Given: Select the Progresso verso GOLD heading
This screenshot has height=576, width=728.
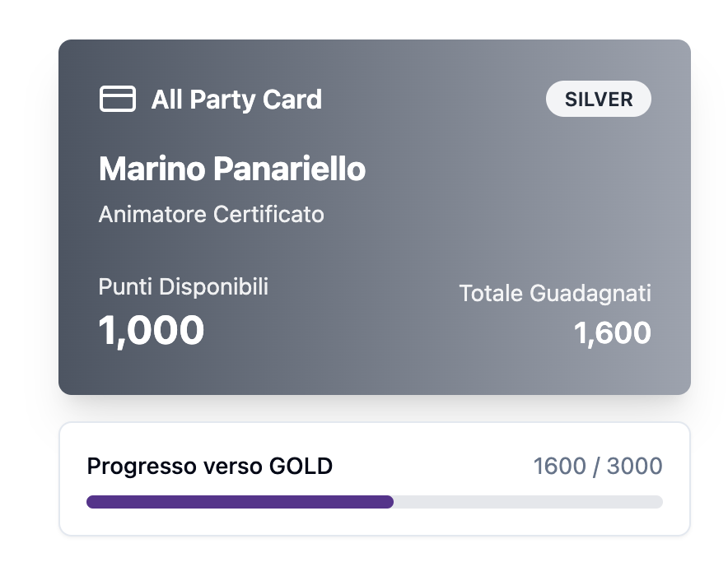Looking at the screenshot, I should tap(209, 466).
